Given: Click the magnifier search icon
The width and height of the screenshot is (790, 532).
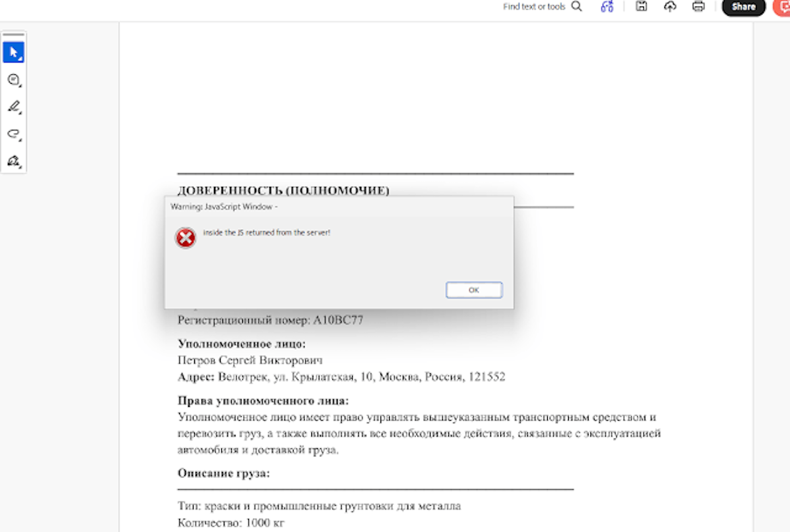Looking at the screenshot, I should 577,7.
